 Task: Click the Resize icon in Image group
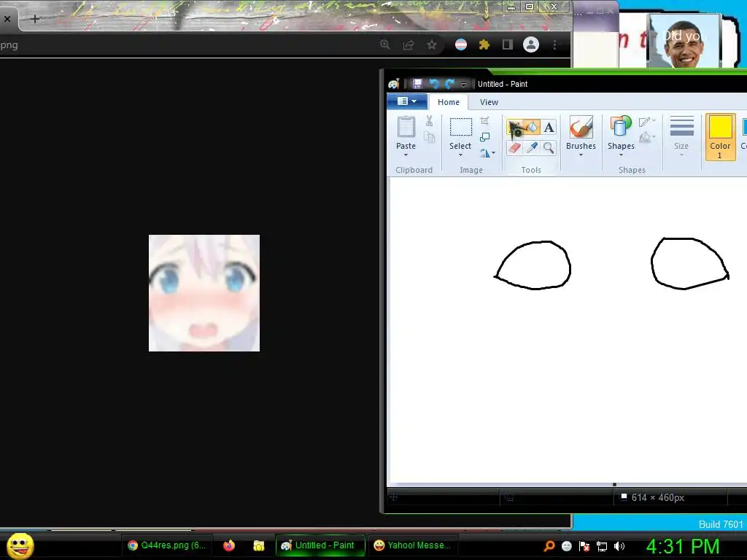click(x=485, y=137)
